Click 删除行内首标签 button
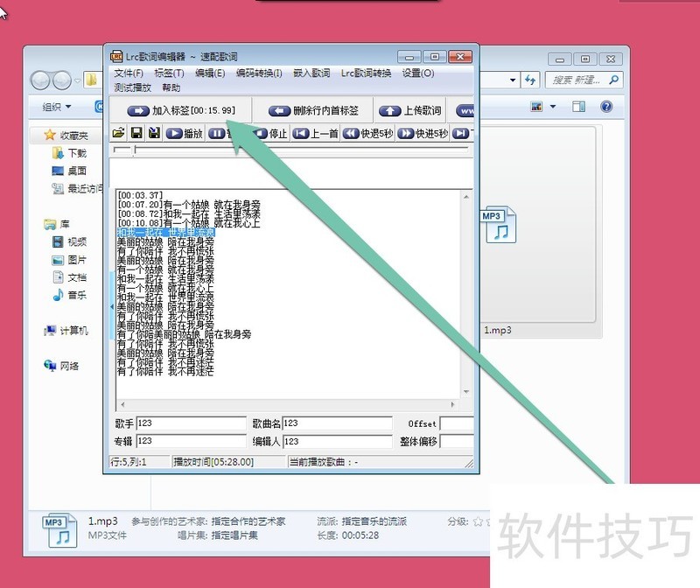 [313, 110]
